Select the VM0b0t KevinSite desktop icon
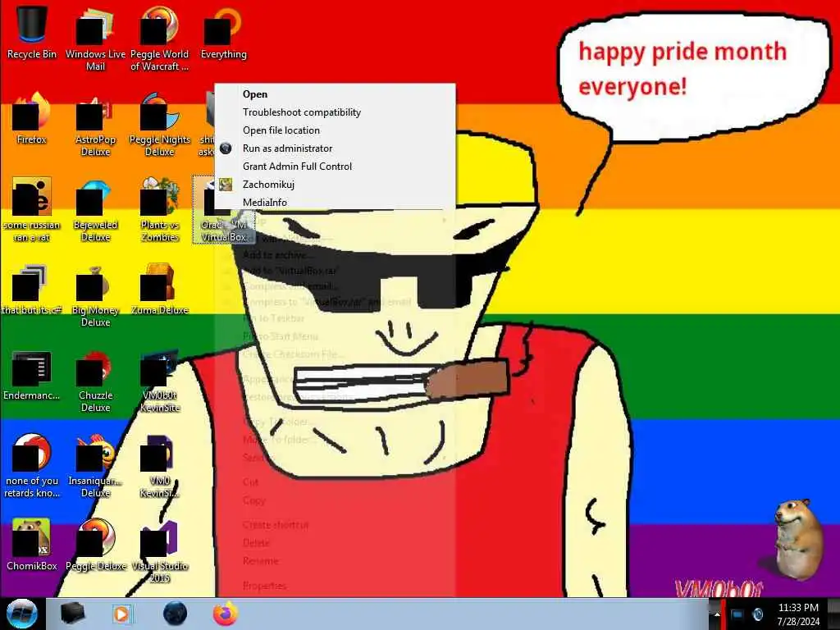Viewport: 840px width, 630px height. [x=160, y=381]
